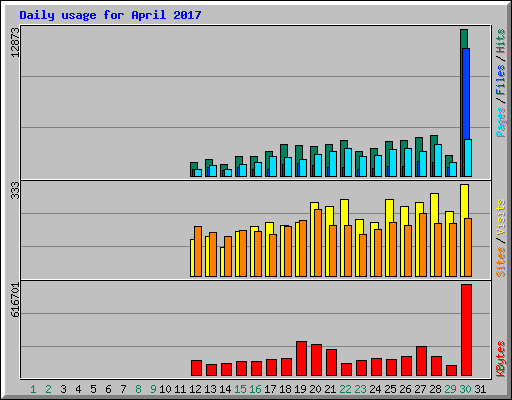Click day label 15 on the x-axis
This screenshot has width=512, height=400.
pyautogui.click(x=240, y=389)
